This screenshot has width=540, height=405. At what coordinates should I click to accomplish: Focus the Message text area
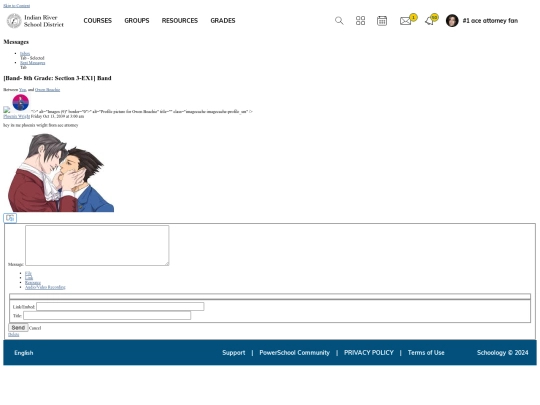97,246
